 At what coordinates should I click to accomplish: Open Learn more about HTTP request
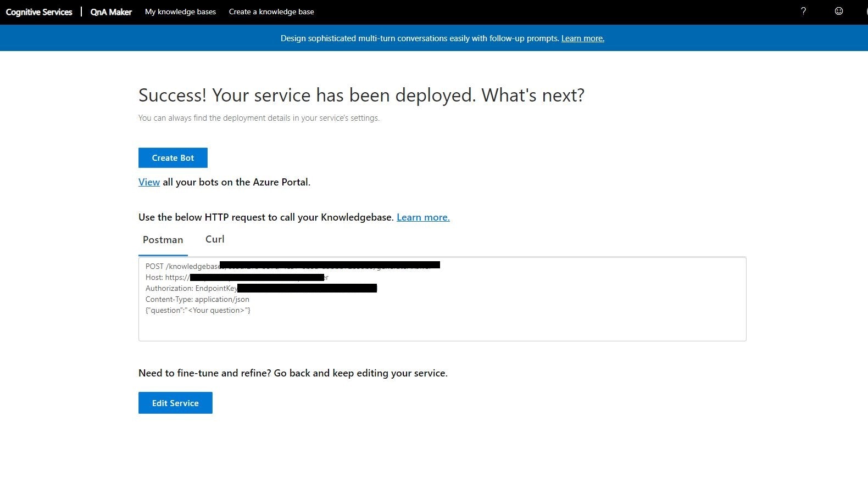(423, 217)
